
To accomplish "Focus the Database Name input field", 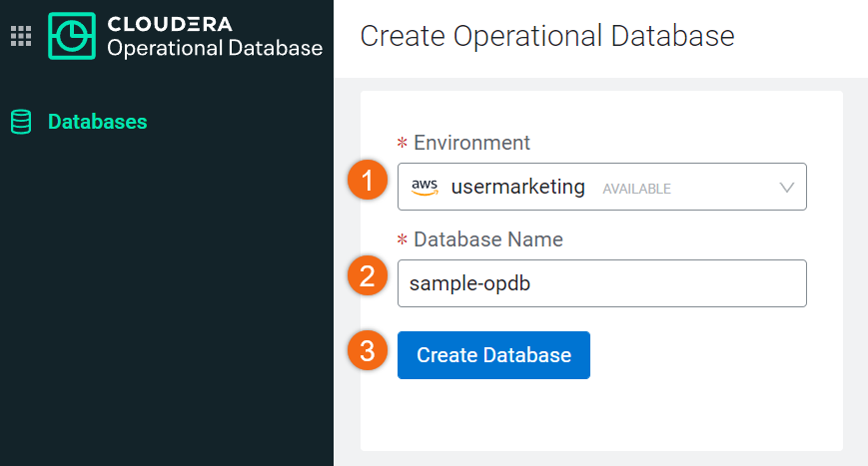I will 601,283.
